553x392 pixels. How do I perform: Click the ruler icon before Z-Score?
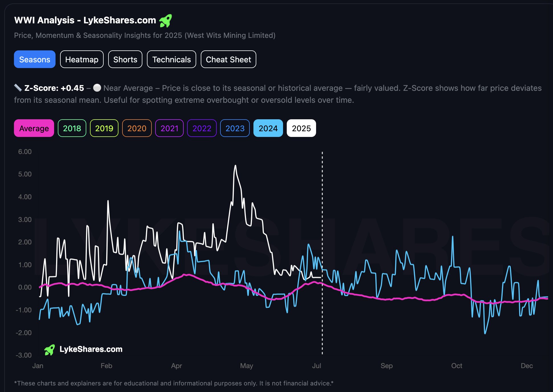point(18,88)
